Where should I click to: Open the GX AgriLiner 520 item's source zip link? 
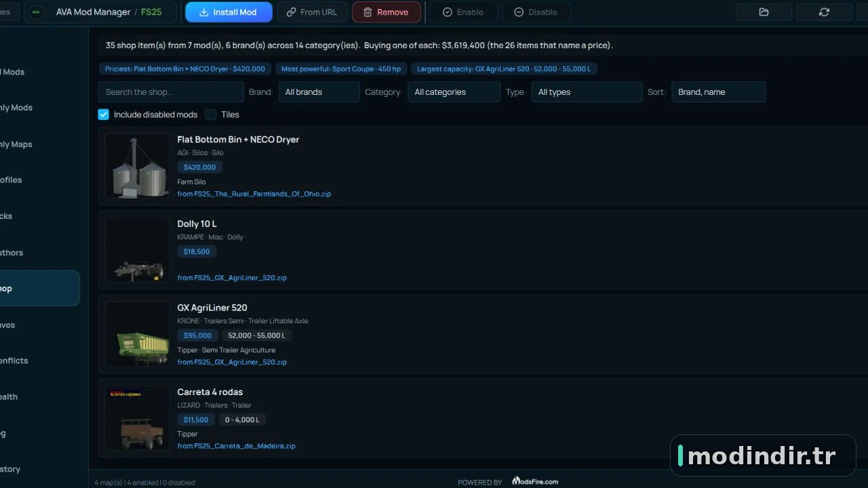(232, 362)
